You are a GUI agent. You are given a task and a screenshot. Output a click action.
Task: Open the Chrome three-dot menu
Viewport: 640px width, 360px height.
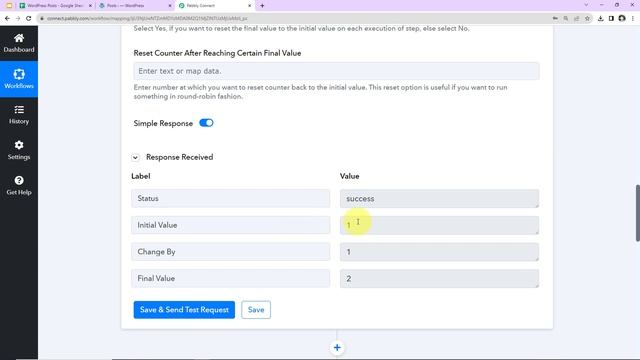point(633,18)
